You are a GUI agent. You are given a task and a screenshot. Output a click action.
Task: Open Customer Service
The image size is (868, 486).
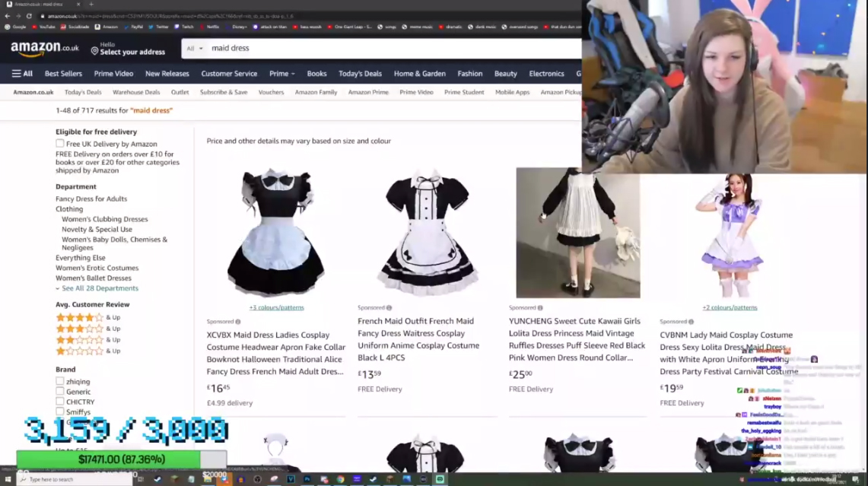[x=229, y=74]
